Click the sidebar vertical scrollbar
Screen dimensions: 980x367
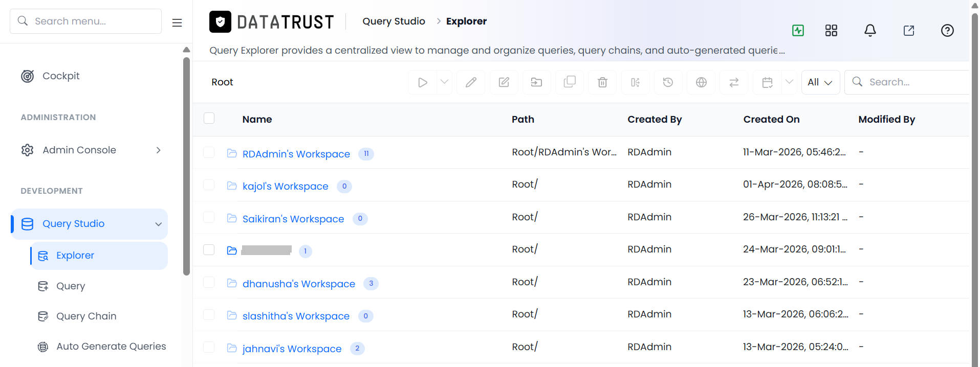coord(186,166)
